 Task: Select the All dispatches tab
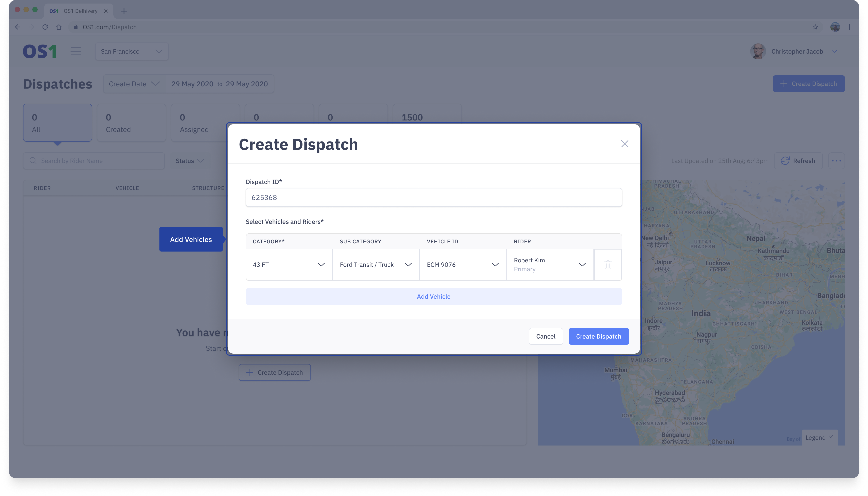click(57, 123)
